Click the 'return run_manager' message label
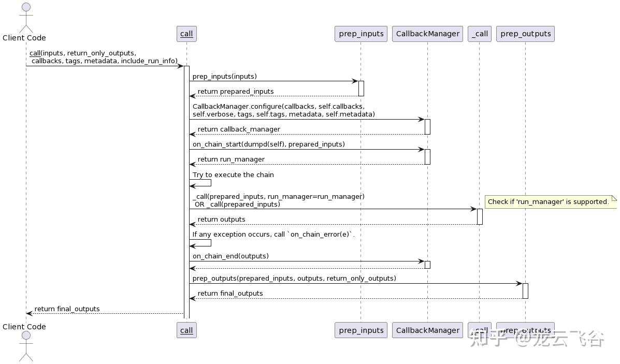 232,159
